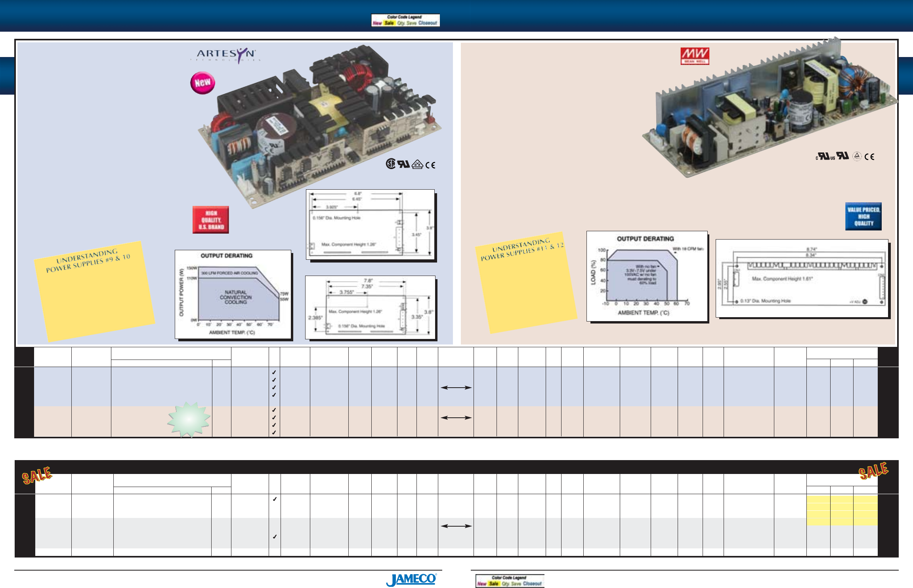
Task: Click the right SALE graphic
Action: 873,471
